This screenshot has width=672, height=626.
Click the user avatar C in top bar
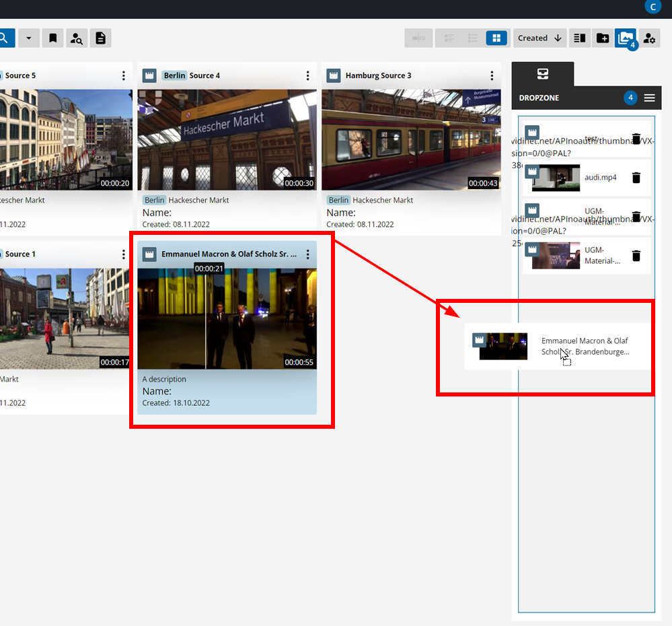652,7
